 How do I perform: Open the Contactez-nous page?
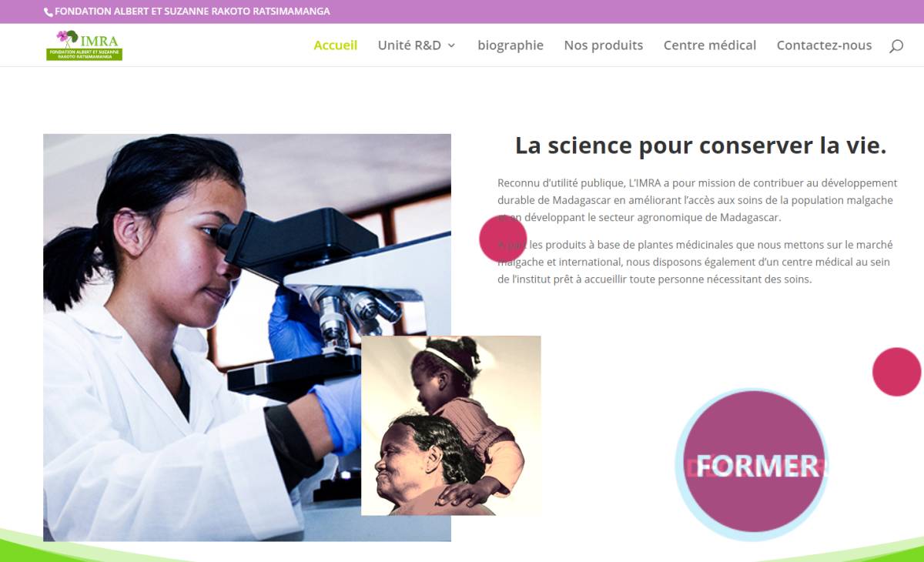[x=824, y=45]
